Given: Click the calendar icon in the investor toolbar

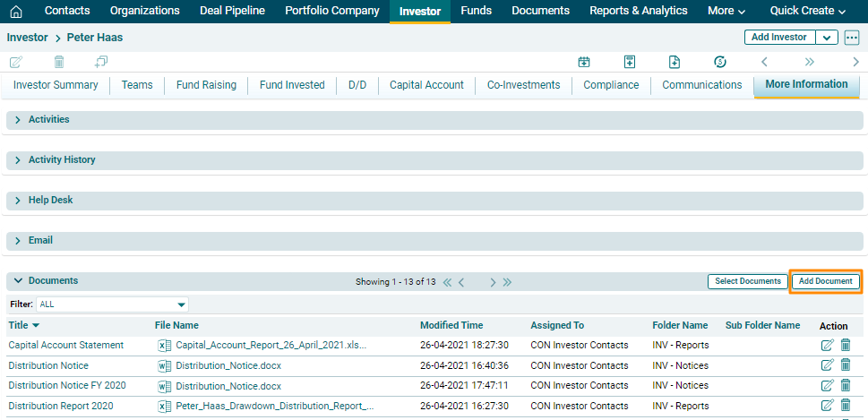Looking at the screenshot, I should (x=584, y=62).
